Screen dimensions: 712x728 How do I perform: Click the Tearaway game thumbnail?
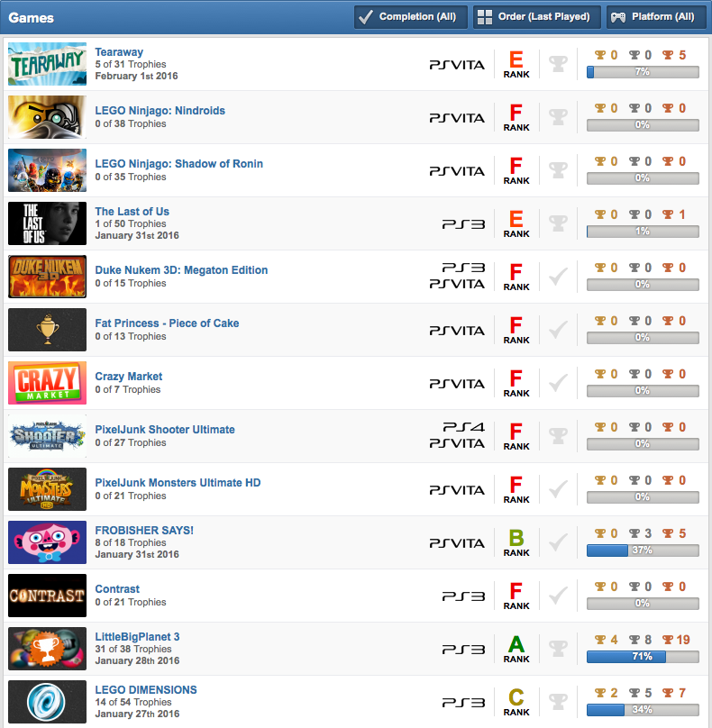[48, 64]
